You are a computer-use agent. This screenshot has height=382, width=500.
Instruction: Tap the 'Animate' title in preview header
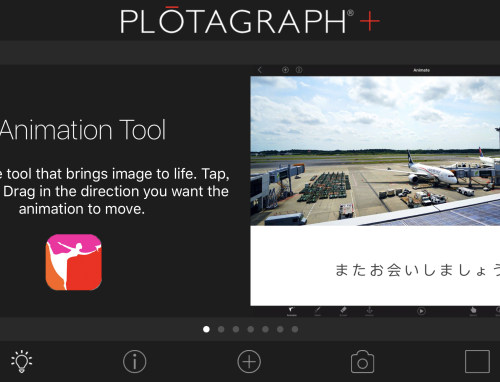pos(421,70)
